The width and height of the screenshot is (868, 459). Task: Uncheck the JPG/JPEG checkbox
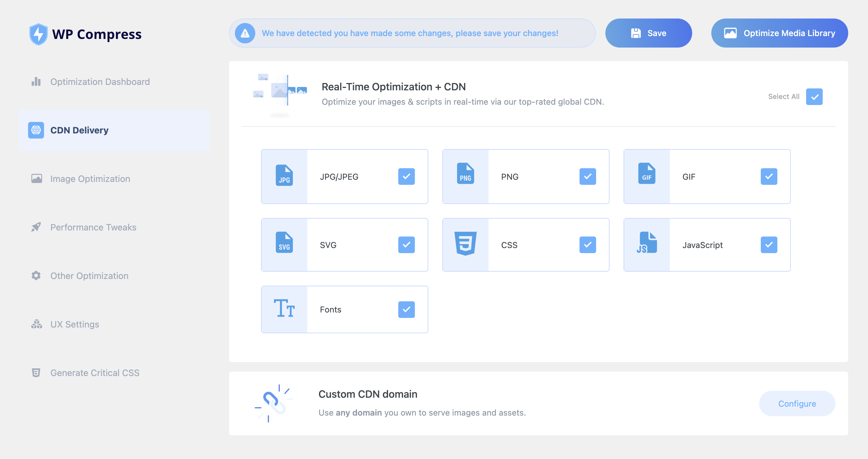(406, 177)
